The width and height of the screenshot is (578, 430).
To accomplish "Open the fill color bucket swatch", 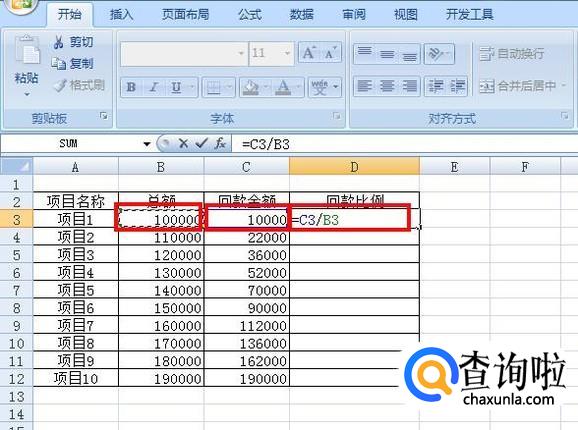I will tap(251, 87).
